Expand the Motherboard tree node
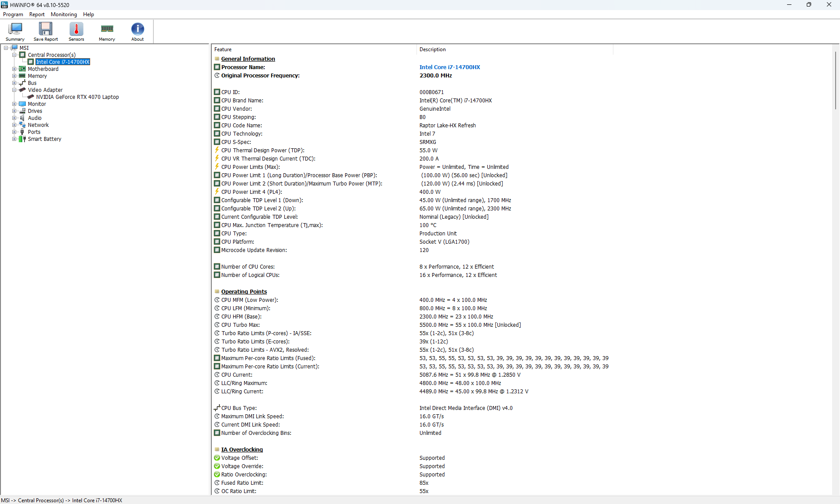Screen dimensions: 840x504 click(x=14, y=69)
